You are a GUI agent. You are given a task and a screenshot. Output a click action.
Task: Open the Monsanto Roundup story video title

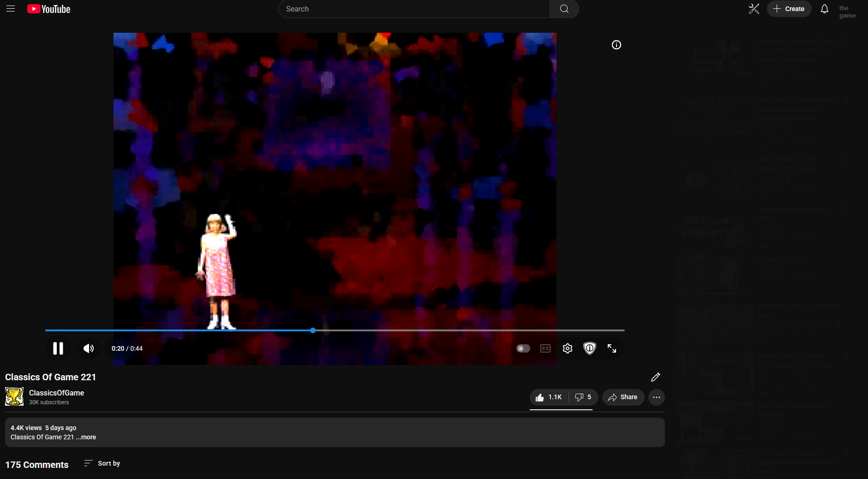[797, 109]
